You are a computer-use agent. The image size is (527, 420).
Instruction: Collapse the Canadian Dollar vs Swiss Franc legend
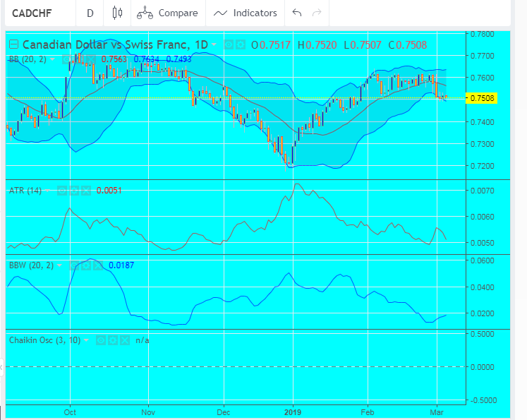click(x=13, y=44)
